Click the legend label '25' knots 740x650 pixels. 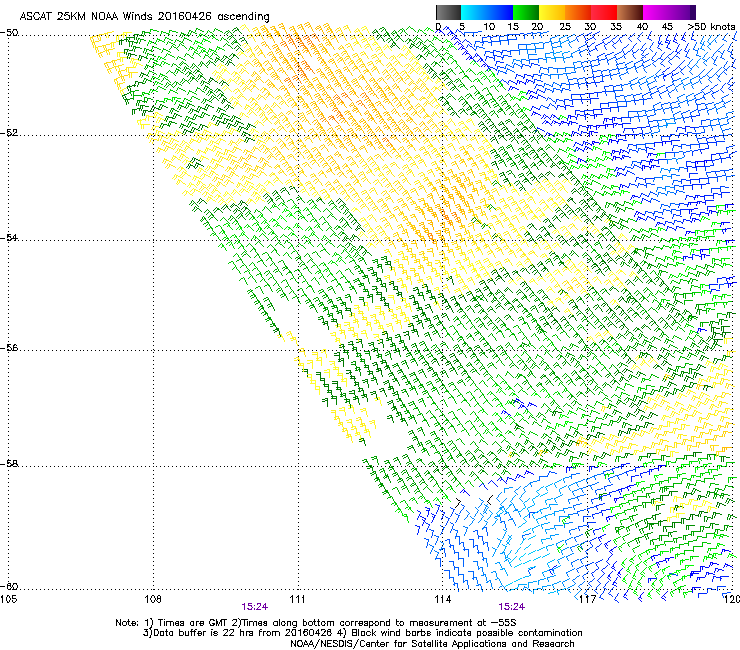pos(565,27)
